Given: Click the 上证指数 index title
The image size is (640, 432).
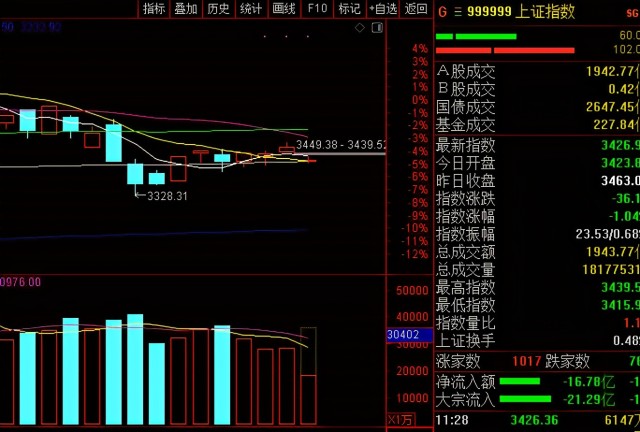Looking at the screenshot, I should coord(546,11).
